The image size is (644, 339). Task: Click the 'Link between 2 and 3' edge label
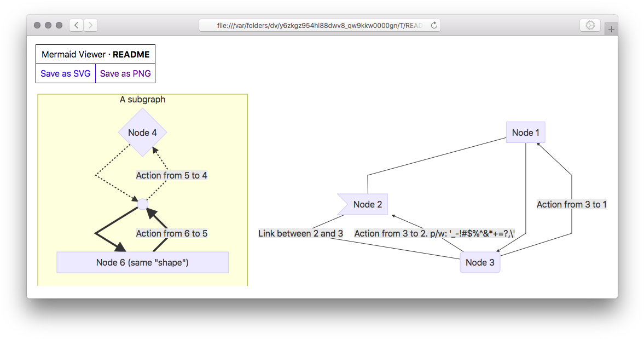pos(301,233)
